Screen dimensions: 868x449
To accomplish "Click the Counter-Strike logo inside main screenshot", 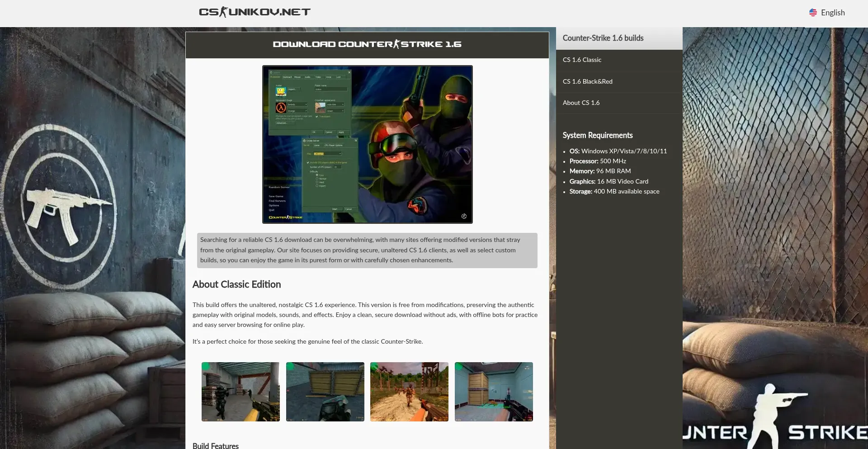I will pyautogui.click(x=285, y=217).
